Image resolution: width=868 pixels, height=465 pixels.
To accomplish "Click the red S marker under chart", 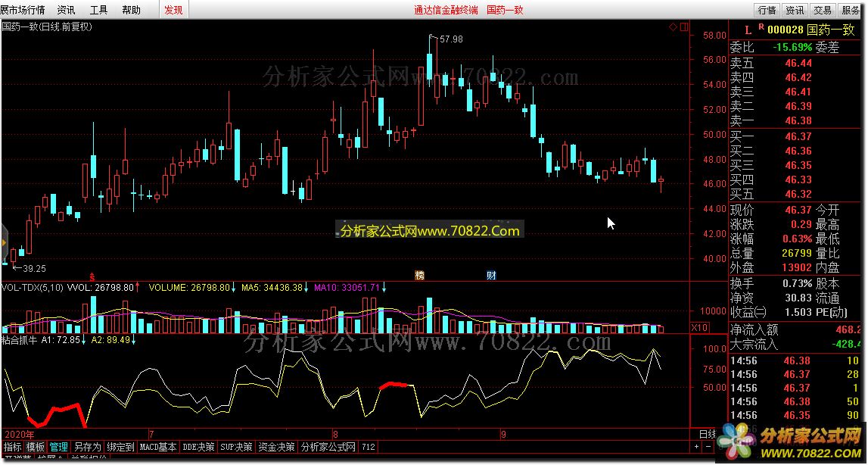I will (92, 276).
